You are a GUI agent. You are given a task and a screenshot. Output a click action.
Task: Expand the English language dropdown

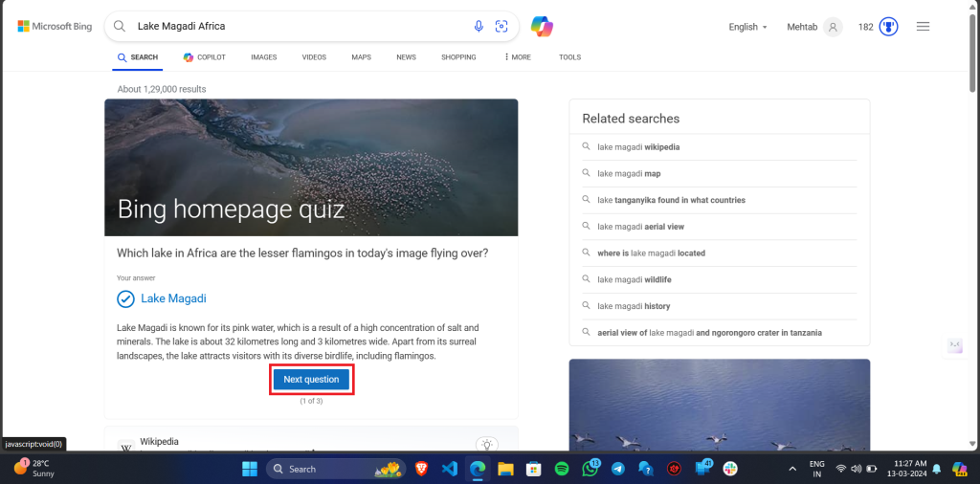tap(747, 27)
